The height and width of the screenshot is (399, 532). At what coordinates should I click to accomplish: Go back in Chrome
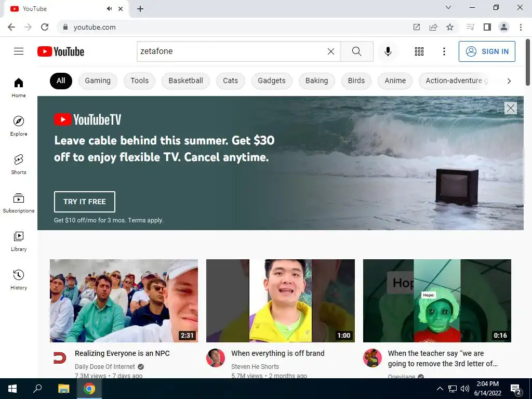pyautogui.click(x=11, y=27)
